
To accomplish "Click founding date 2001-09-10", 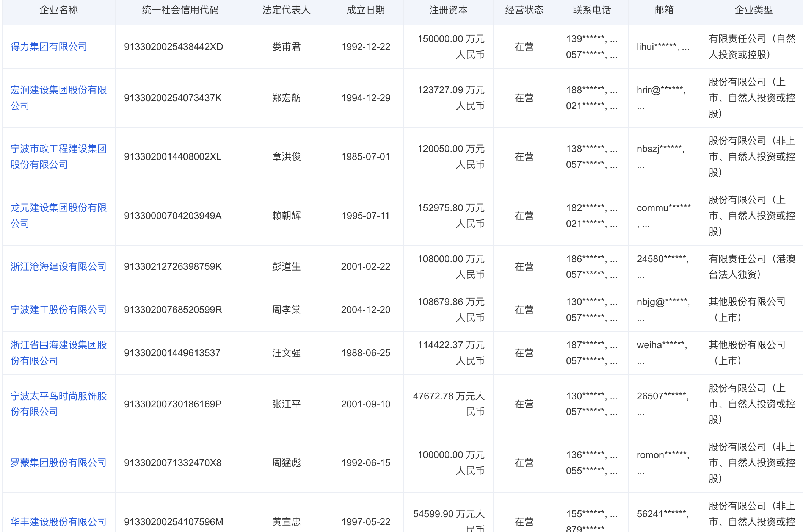I will tap(366, 404).
